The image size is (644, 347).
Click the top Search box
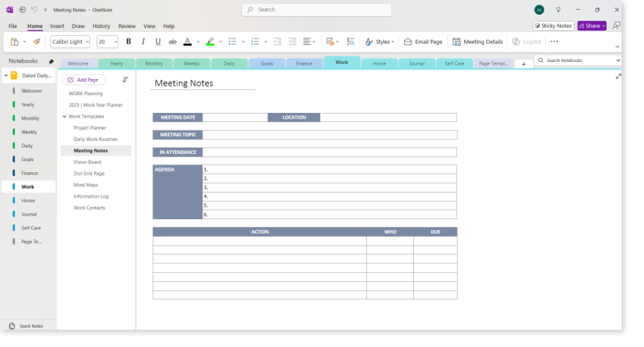[317, 10]
